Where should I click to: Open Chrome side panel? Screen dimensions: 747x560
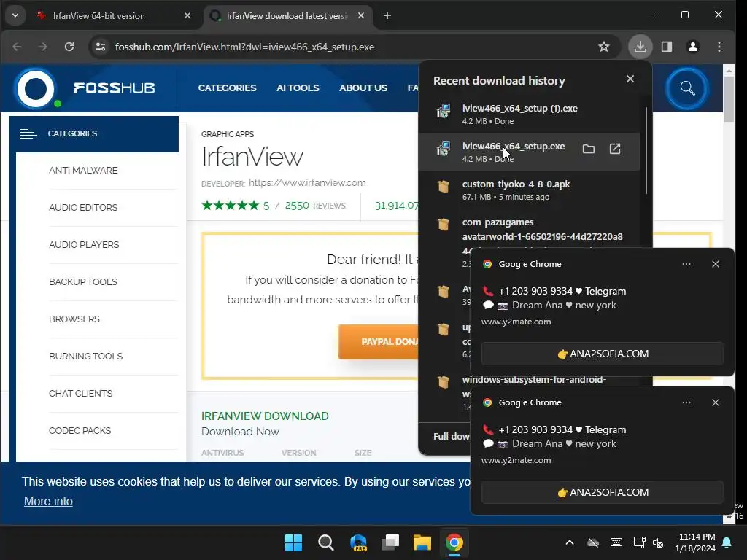point(667,47)
